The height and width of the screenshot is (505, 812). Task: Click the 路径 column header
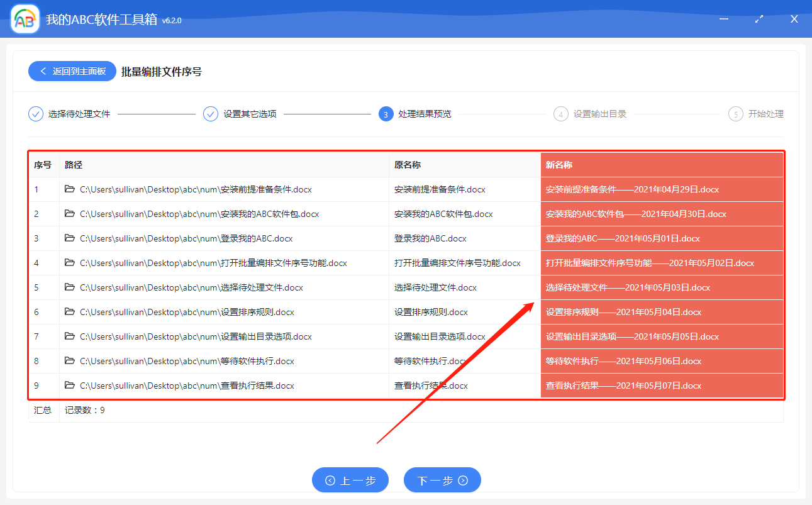pyautogui.click(x=74, y=165)
